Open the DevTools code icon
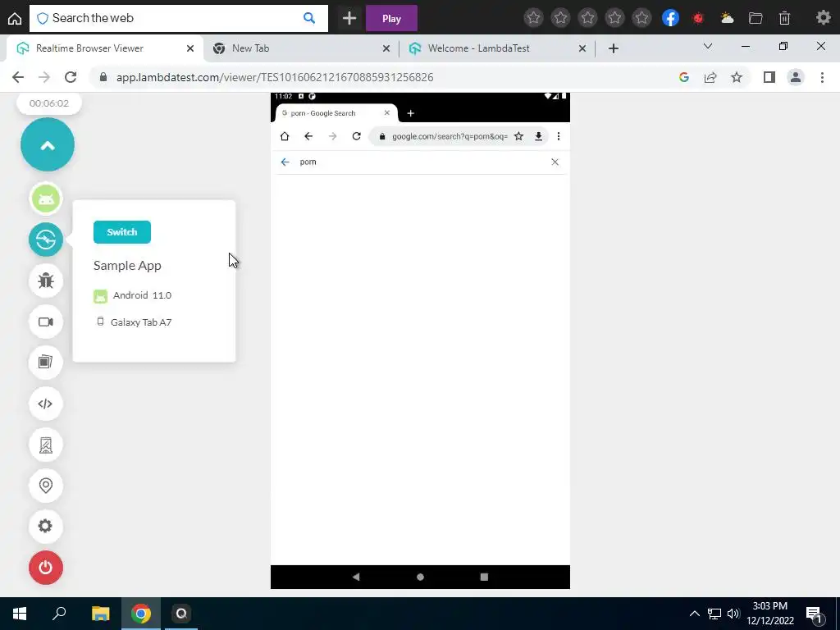The width and height of the screenshot is (840, 630). [46, 404]
